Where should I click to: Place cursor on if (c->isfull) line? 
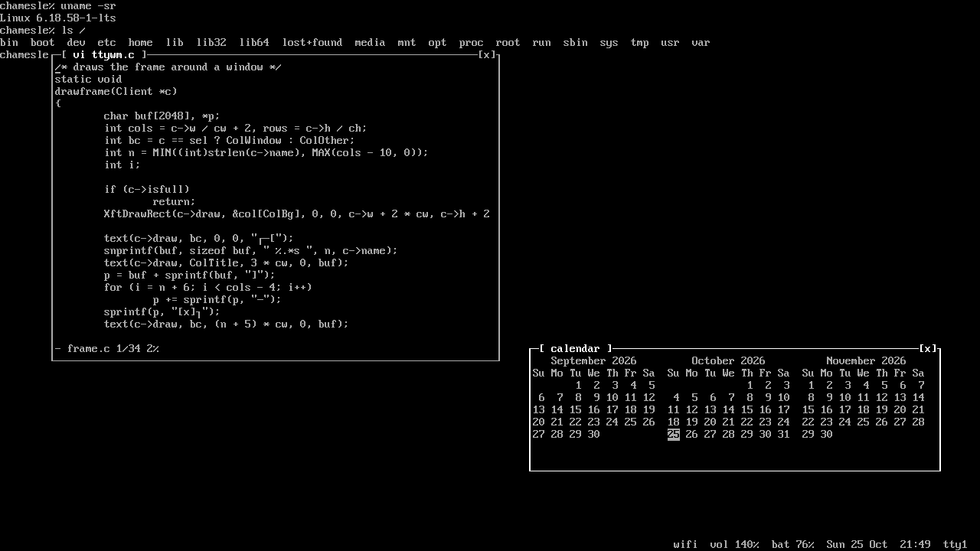tap(147, 190)
